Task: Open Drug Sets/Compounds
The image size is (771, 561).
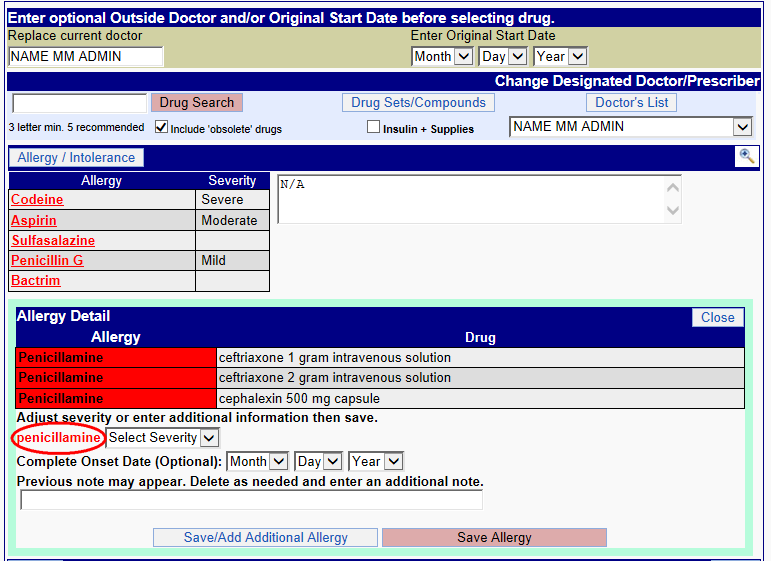Action: click(x=419, y=103)
